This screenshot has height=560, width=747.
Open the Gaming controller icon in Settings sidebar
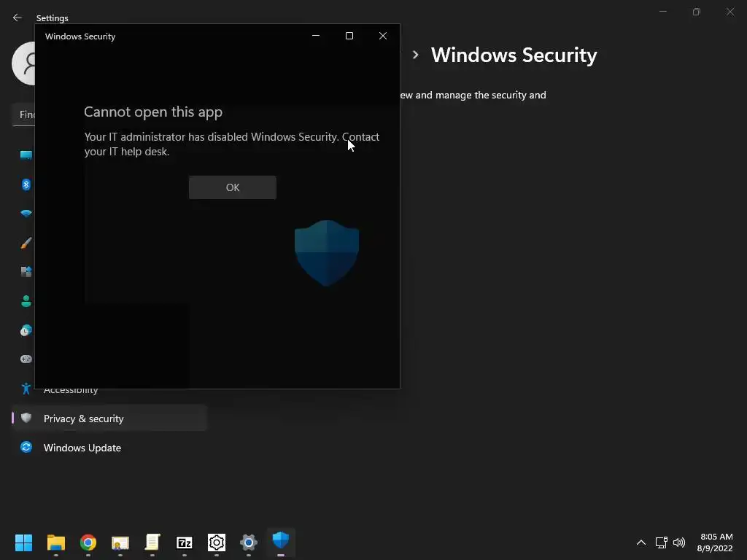26,359
